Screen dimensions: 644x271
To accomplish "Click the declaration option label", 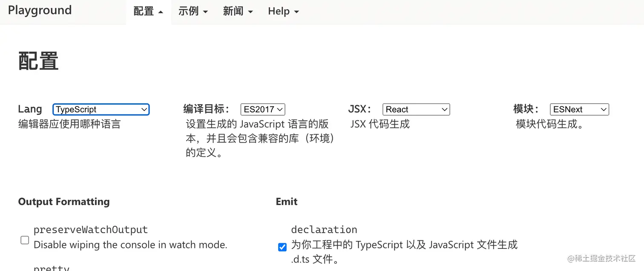I will [324, 230].
